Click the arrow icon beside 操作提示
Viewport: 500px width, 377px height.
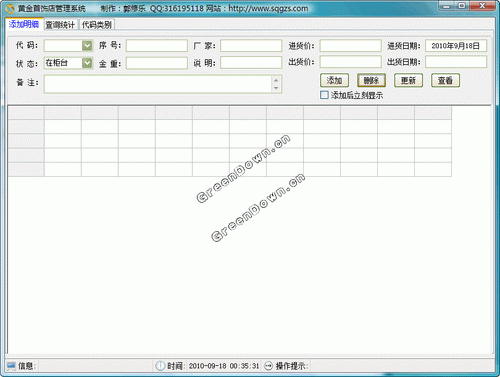[268, 366]
